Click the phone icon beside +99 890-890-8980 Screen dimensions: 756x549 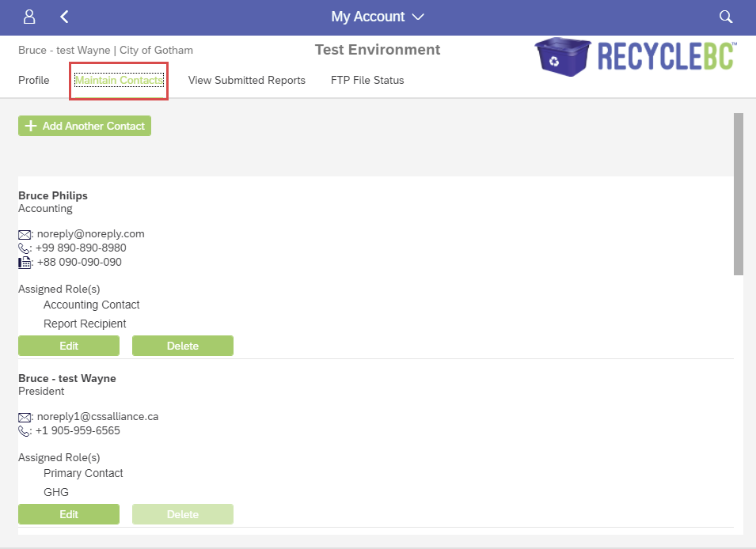click(24, 248)
